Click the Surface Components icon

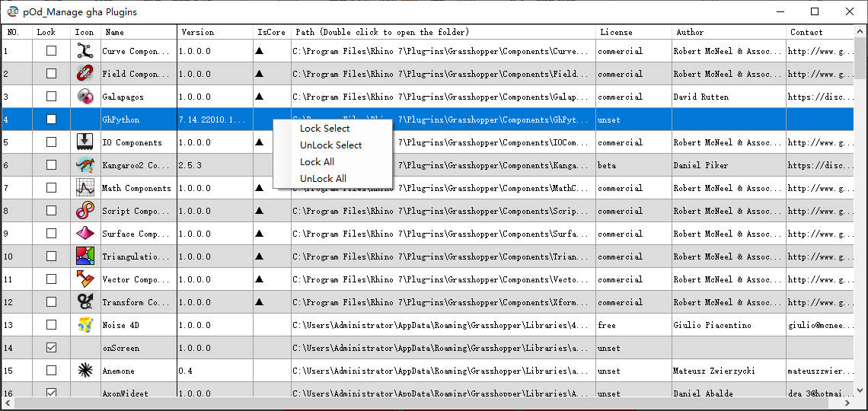(85, 234)
